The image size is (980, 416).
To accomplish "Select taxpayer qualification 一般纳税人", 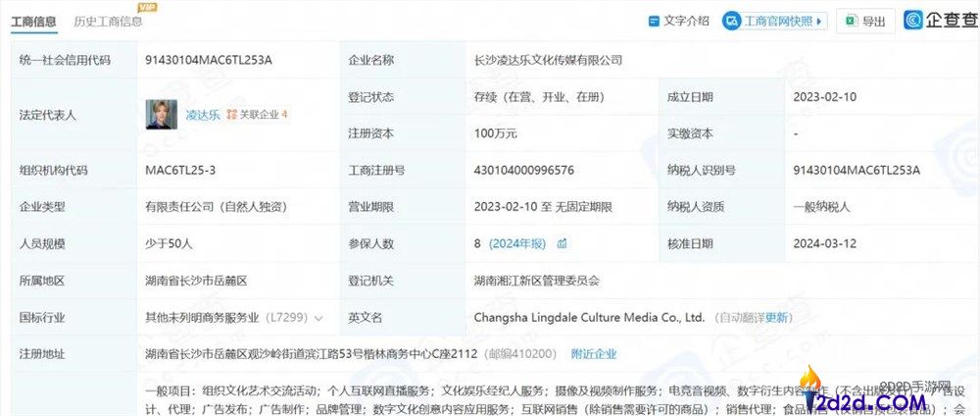I will tap(822, 207).
